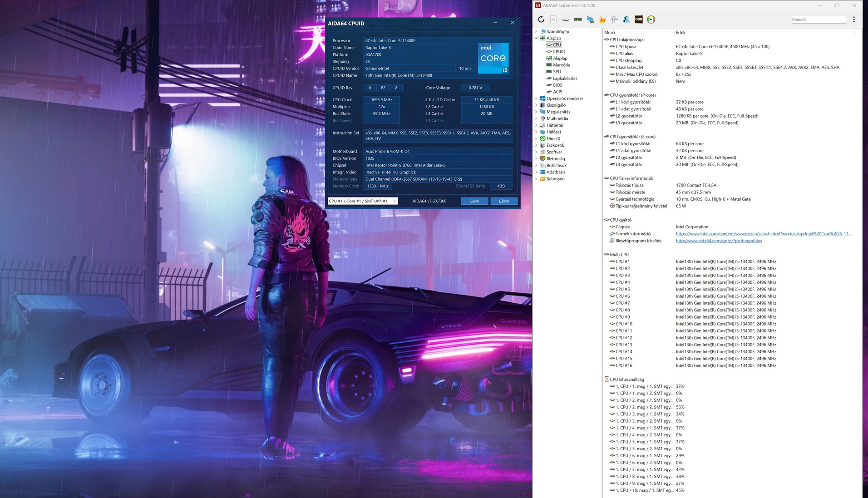Click the monitor diagnostics icon in toolbar

point(590,20)
